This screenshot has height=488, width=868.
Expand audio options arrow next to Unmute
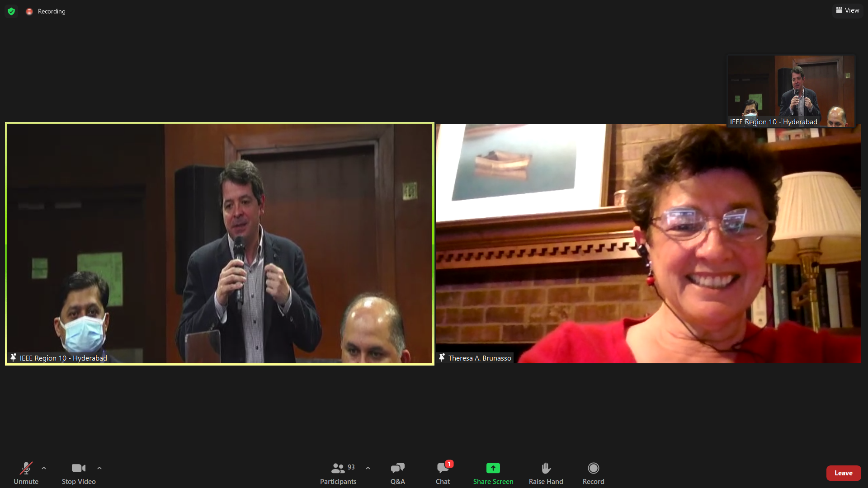(x=44, y=468)
